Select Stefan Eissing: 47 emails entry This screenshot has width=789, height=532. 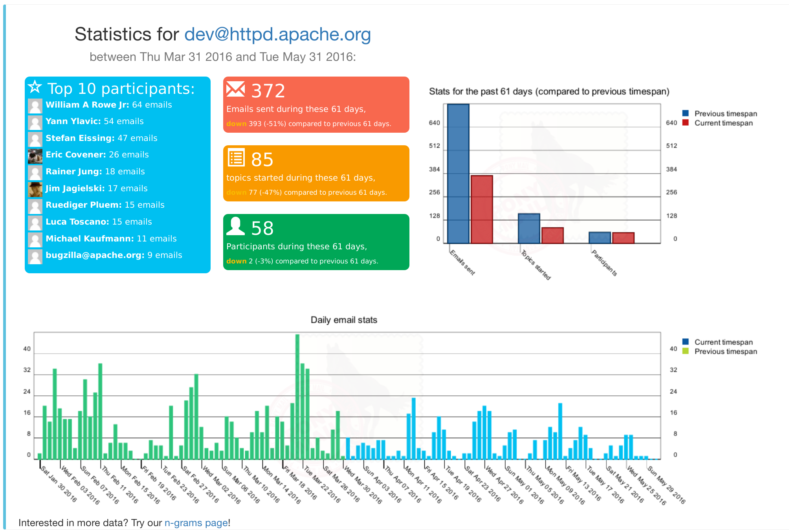tap(101, 138)
